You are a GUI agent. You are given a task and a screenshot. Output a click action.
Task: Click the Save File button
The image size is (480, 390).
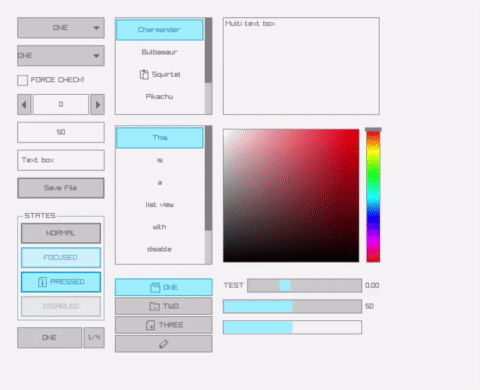tap(61, 188)
